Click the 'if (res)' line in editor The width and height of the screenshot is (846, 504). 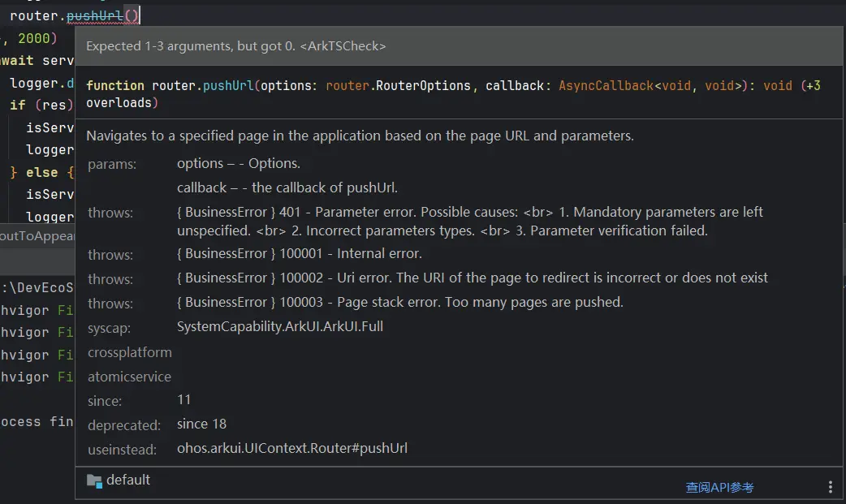(x=41, y=105)
